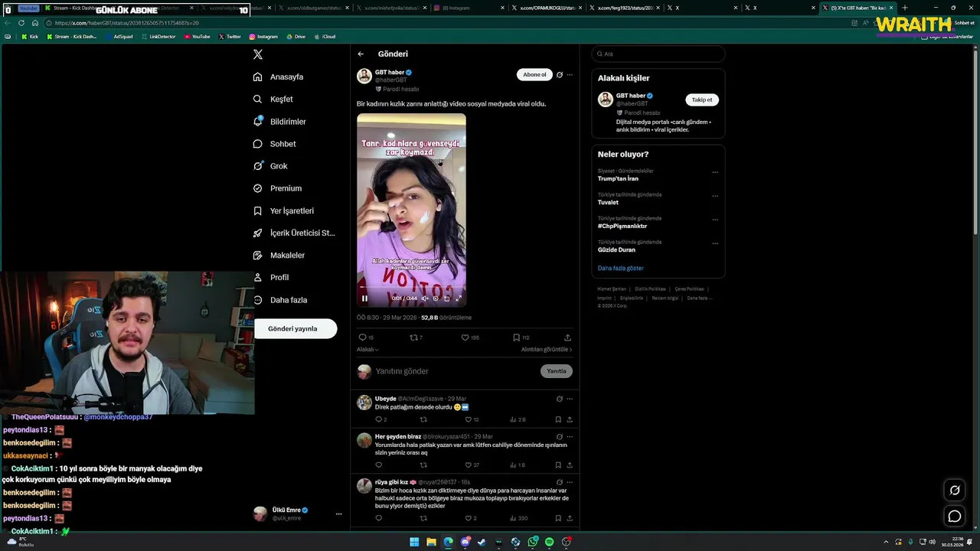Share the main post
The height and width of the screenshot is (551, 980).
pyautogui.click(x=567, y=337)
